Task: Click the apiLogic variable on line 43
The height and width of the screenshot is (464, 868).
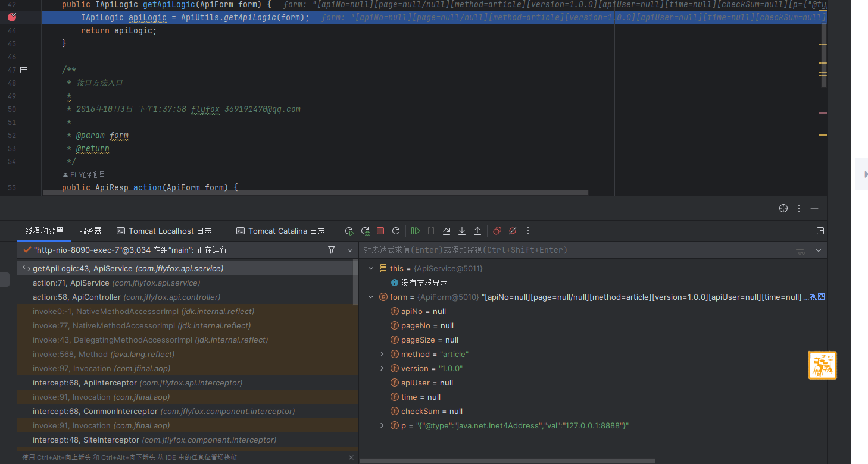Action: tap(149, 17)
